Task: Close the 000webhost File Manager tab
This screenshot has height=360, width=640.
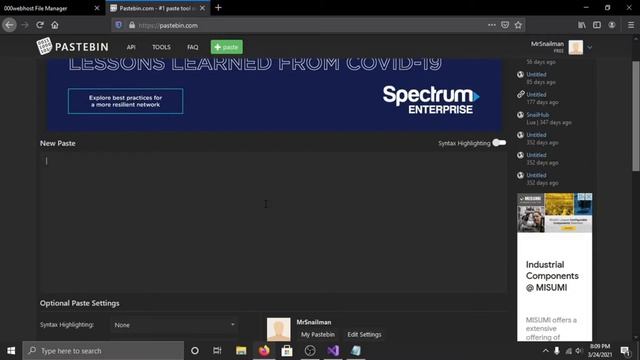Action: point(97,8)
